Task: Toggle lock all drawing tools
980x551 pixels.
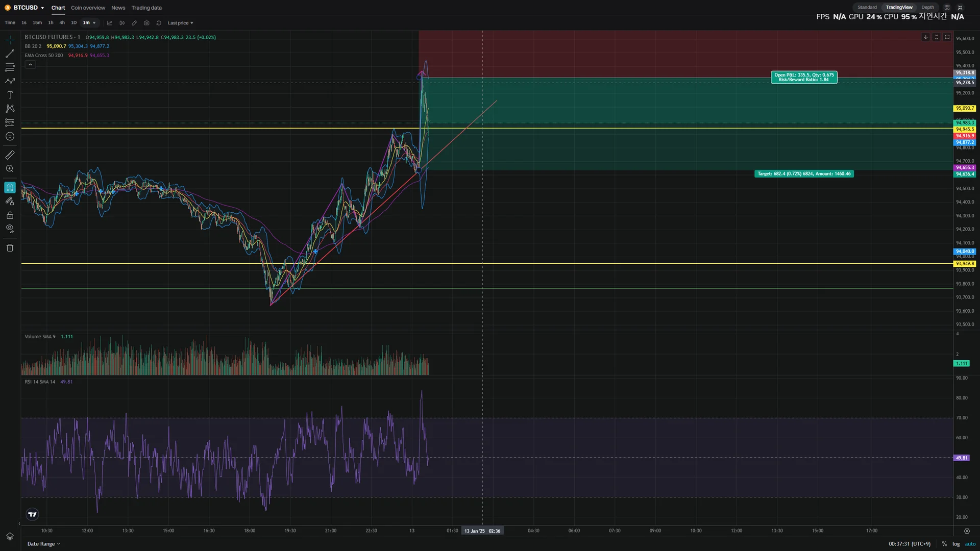Action: 10,215
